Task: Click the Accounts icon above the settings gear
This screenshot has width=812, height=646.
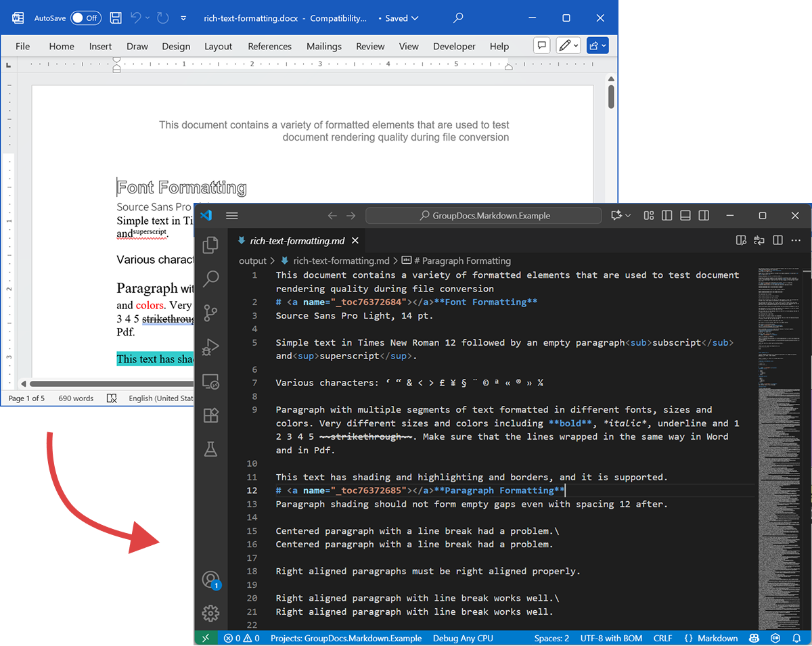Action: 210,579
